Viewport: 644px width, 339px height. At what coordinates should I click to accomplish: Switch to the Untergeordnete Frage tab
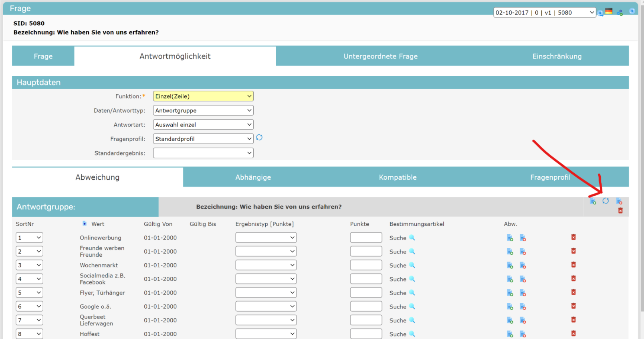tap(380, 56)
